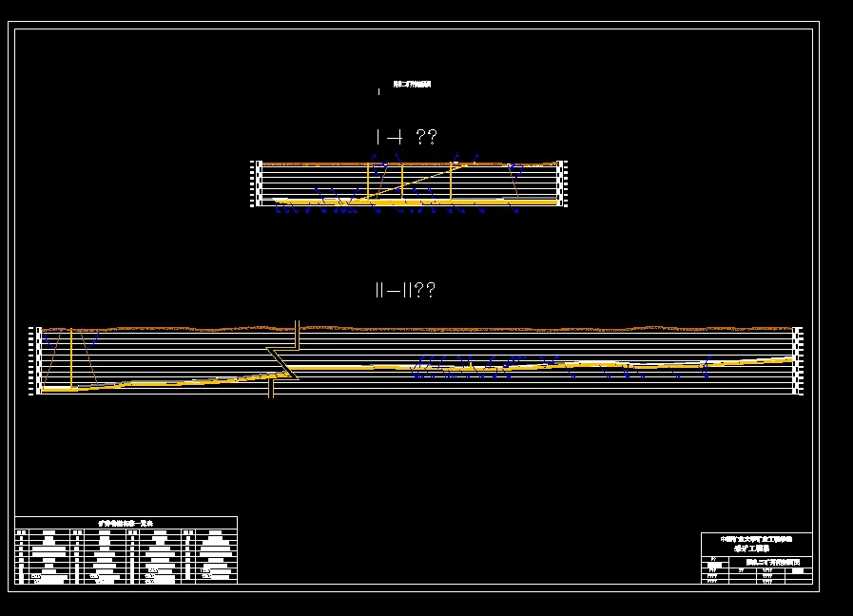This screenshot has height=616, width=853.
Task: Click the legend table title in bottom-left table
Action: [126, 523]
